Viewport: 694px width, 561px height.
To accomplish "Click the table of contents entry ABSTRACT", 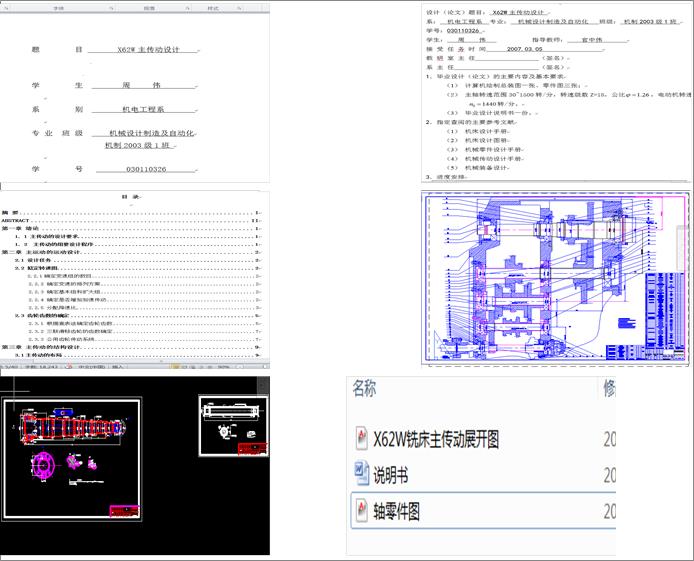I will [x=15, y=220].
